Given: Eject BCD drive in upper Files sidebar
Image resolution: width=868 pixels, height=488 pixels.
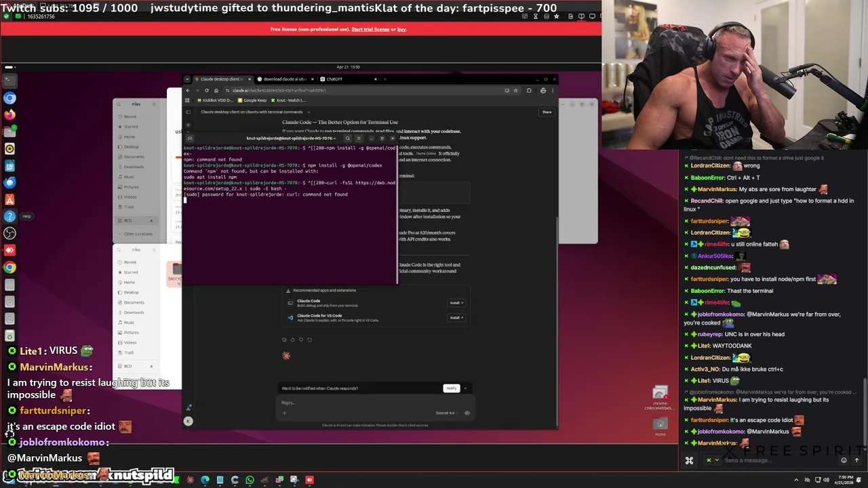Looking at the screenshot, I should [x=151, y=220].
